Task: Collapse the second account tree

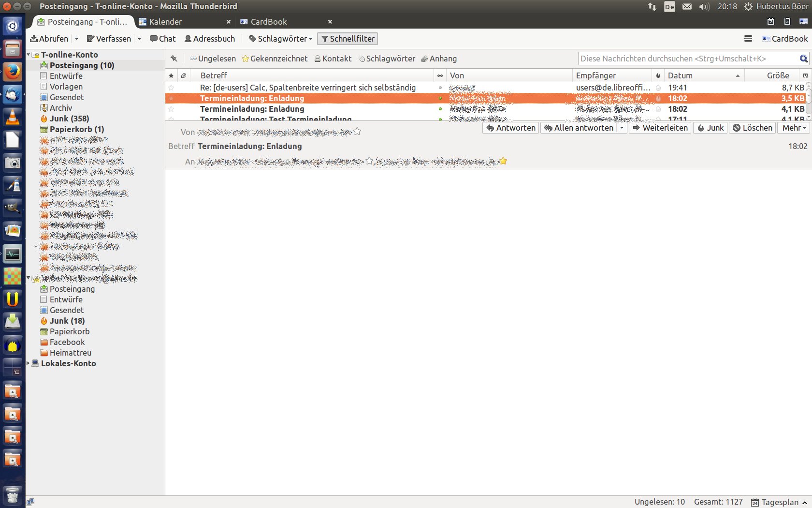Action: coord(28,278)
